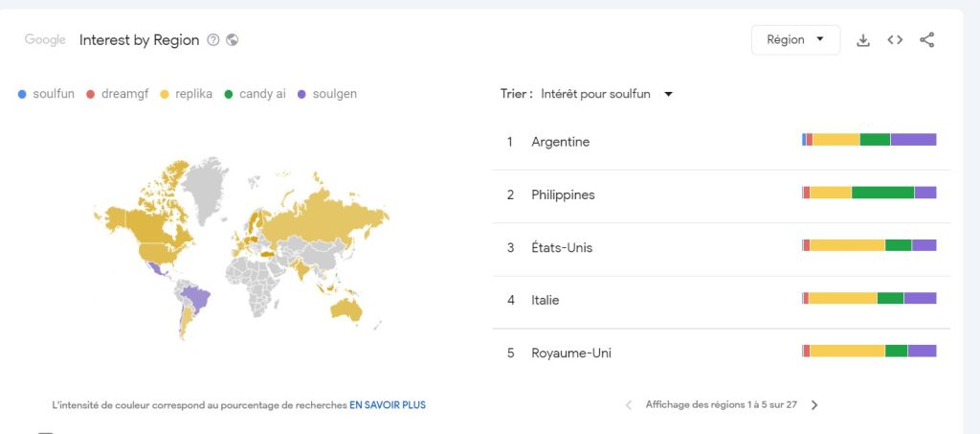980x434 pixels.
Task: Click the Argentine row
Action: coord(722,142)
